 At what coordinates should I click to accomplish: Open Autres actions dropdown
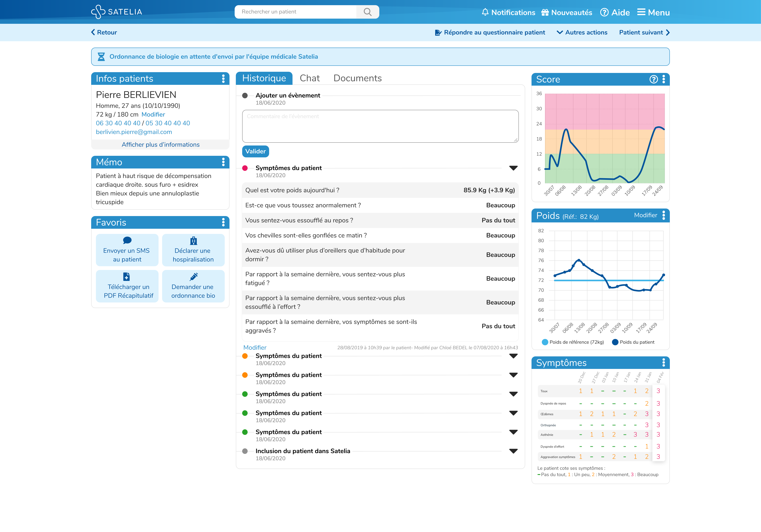(x=582, y=33)
